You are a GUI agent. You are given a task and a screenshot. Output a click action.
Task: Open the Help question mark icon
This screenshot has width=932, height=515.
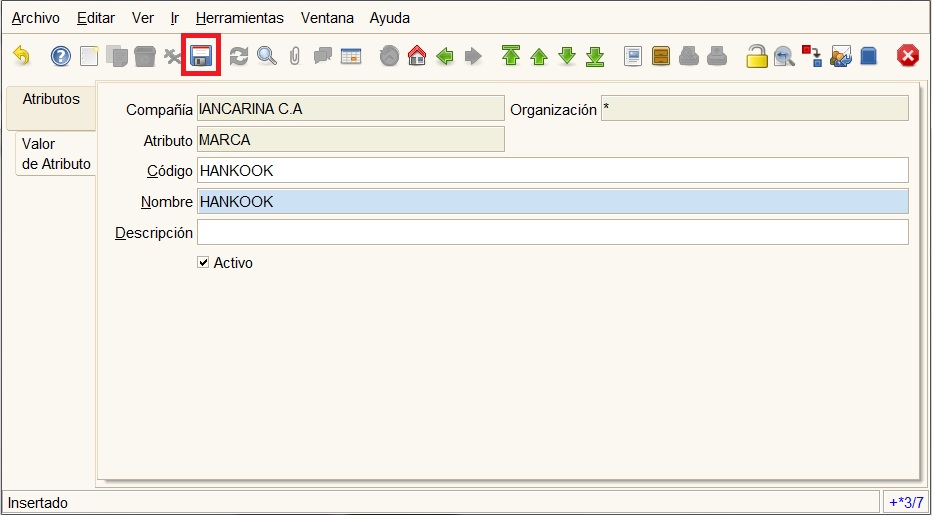pyautogui.click(x=61, y=56)
